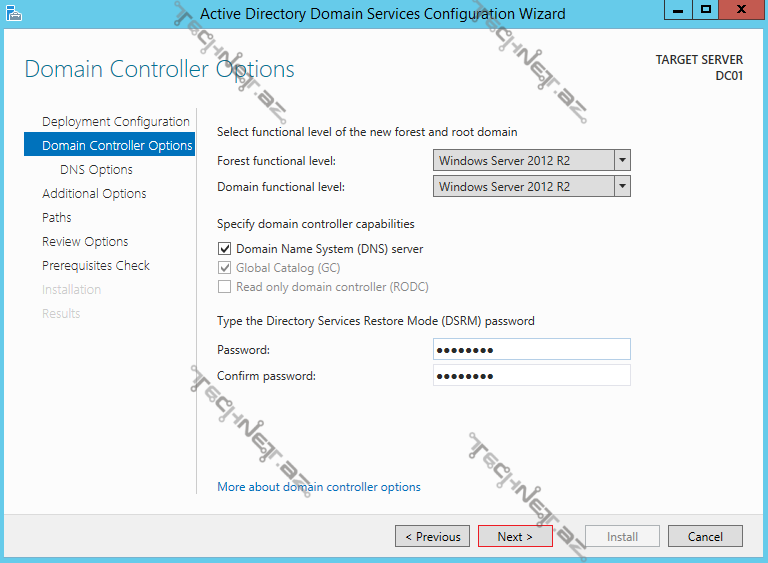
Task: Open Prerequisites Check step
Action: coord(96,266)
